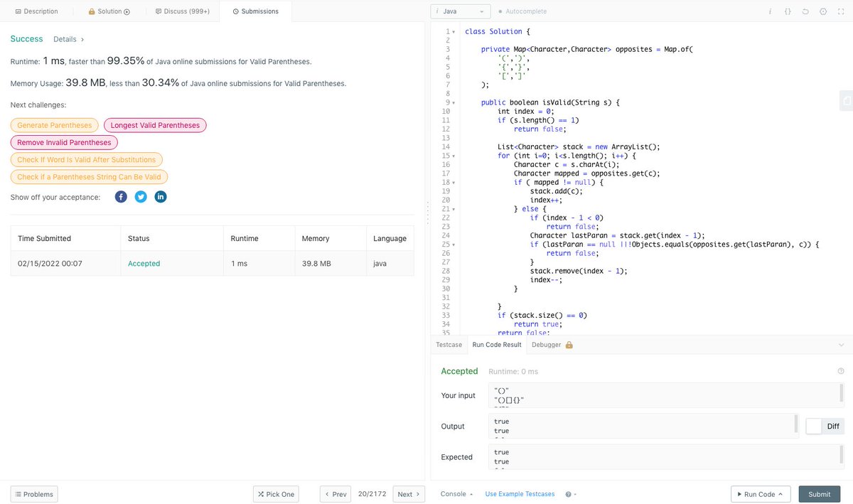The image size is (853, 504).
Task: Share acceptance on Twitter
Action: [141, 197]
